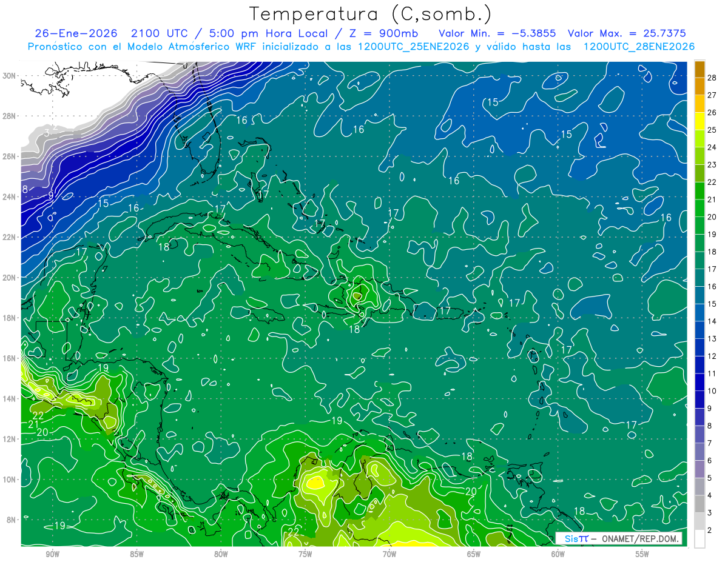This screenshot has height=562, width=728.
Task: Click the '75W' longitude label
Action: (x=305, y=555)
